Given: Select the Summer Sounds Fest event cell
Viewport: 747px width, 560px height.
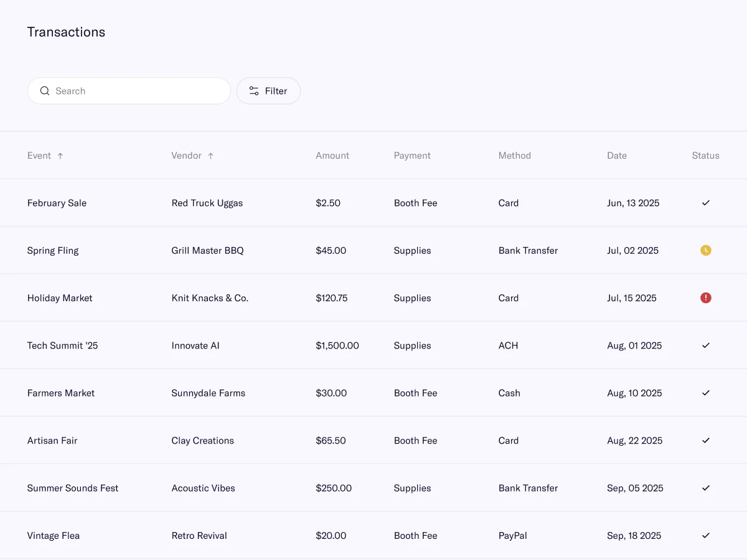Looking at the screenshot, I should click(x=73, y=488).
